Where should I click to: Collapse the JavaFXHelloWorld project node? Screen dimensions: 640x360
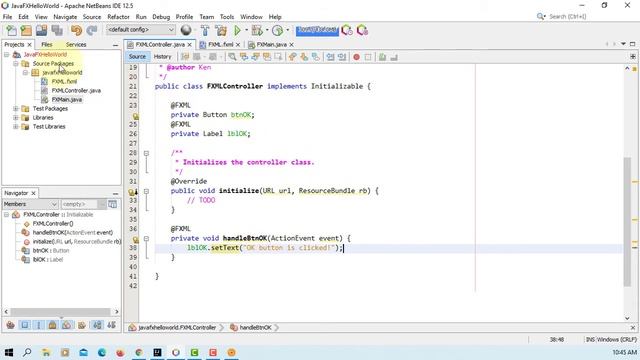6,54
